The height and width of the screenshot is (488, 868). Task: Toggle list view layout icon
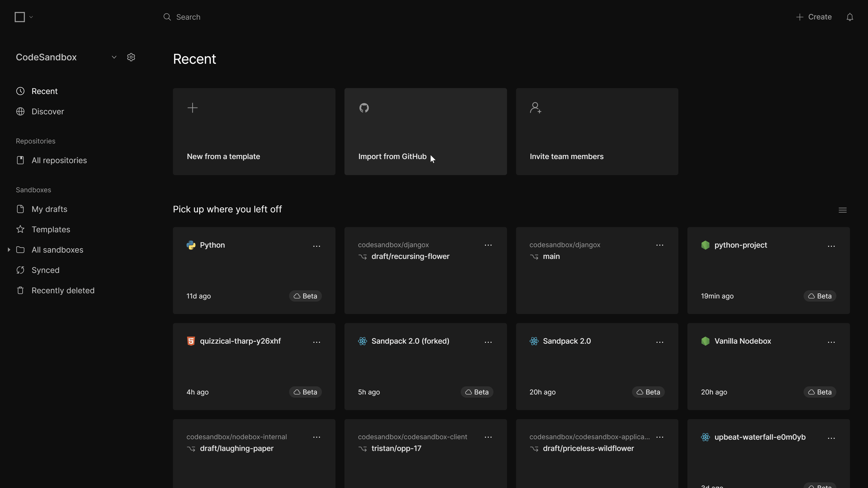click(842, 210)
